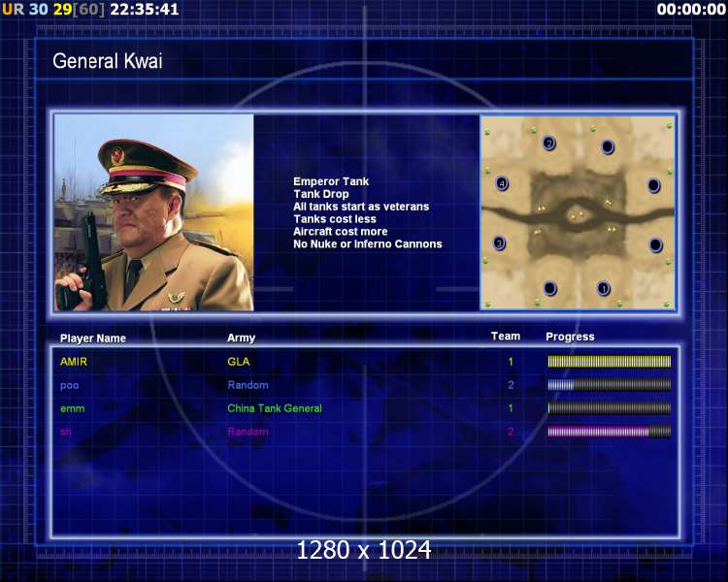Click the 'Tanks cost less' line
The height and width of the screenshot is (582, 728).
pyautogui.click(x=334, y=219)
